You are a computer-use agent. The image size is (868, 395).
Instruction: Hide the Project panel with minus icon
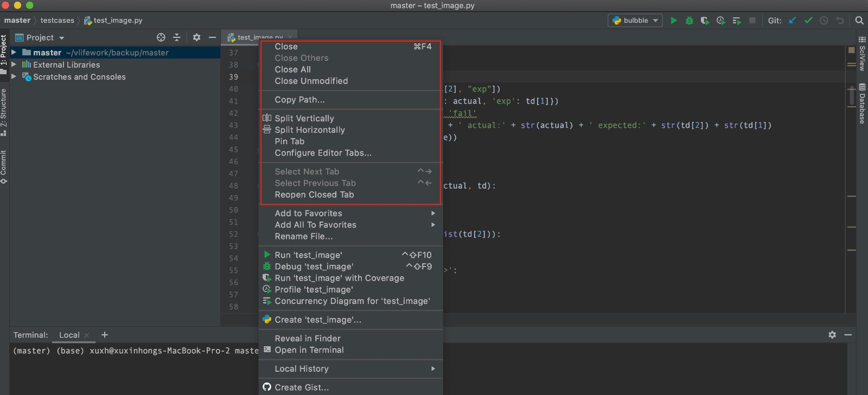(x=212, y=37)
